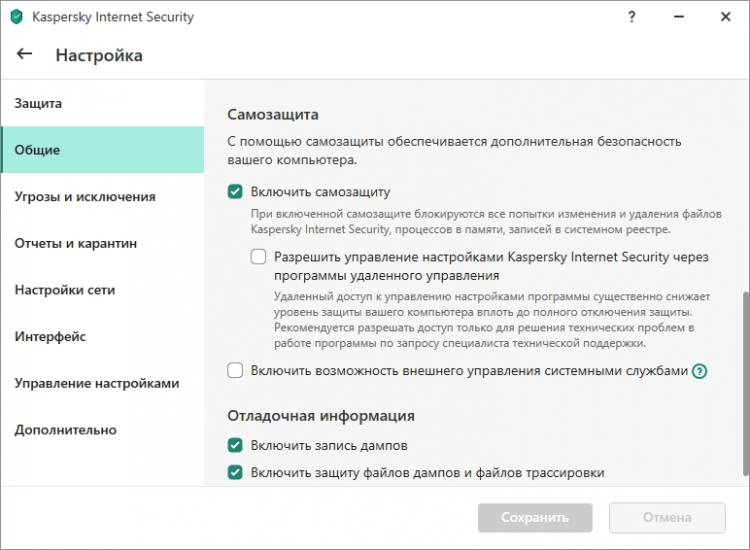Image resolution: width=750 pixels, height=550 pixels.
Task: Click the settings panel vertical scrollbar
Action: [x=745, y=380]
